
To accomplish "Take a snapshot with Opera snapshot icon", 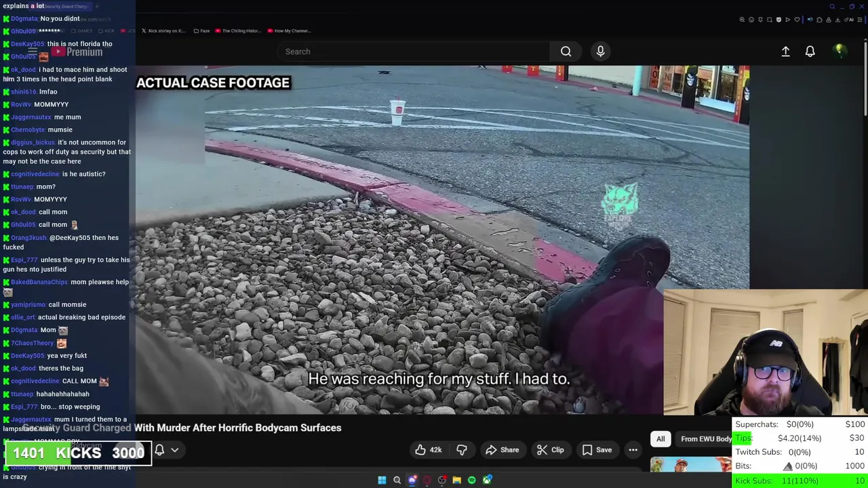I will (770, 20).
